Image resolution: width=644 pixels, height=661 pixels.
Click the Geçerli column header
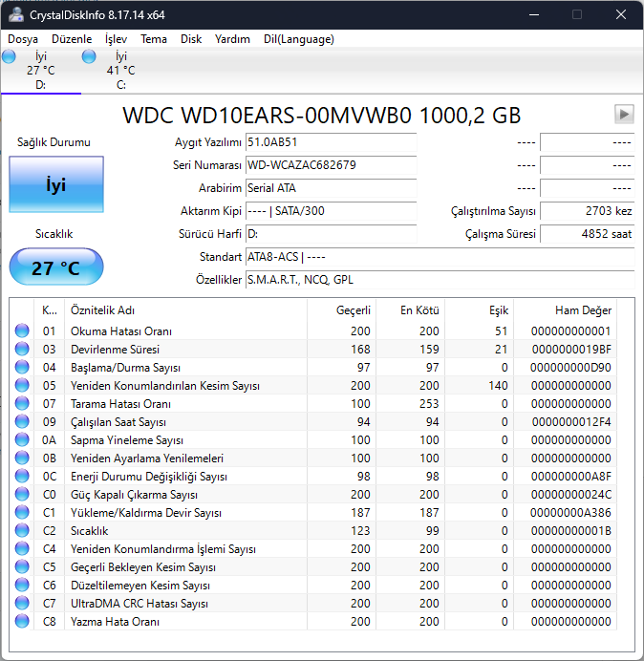tap(342, 310)
